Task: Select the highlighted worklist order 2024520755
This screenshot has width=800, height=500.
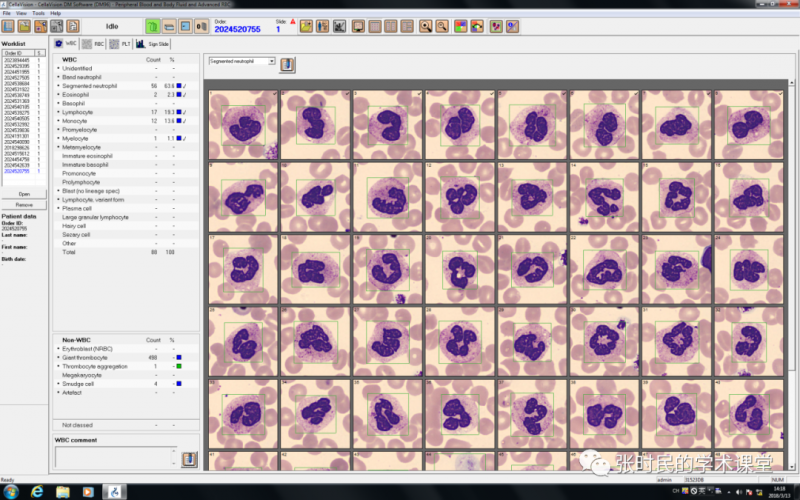Action: pos(23,171)
